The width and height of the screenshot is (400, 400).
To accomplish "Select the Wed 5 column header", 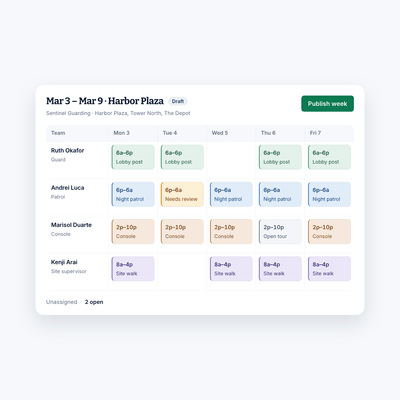I will (x=220, y=133).
